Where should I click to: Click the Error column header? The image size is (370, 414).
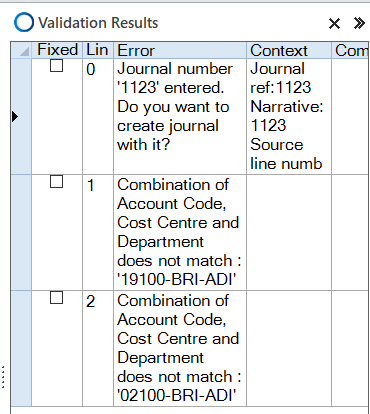[180, 50]
